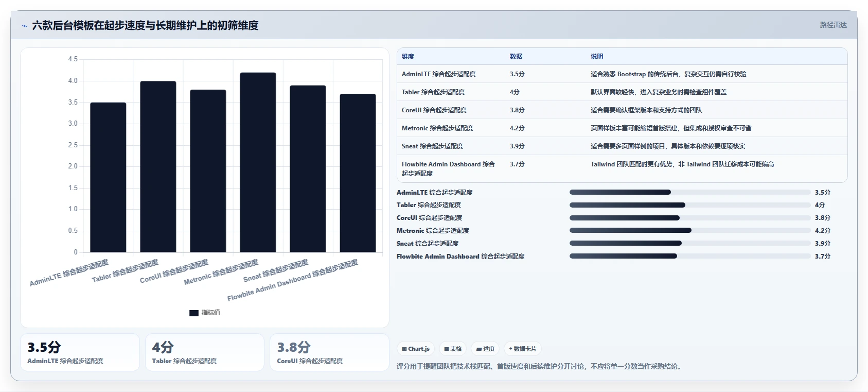Select the Tabler bar in the chart
The image size is (868, 392).
pyautogui.click(x=158, y=166)
